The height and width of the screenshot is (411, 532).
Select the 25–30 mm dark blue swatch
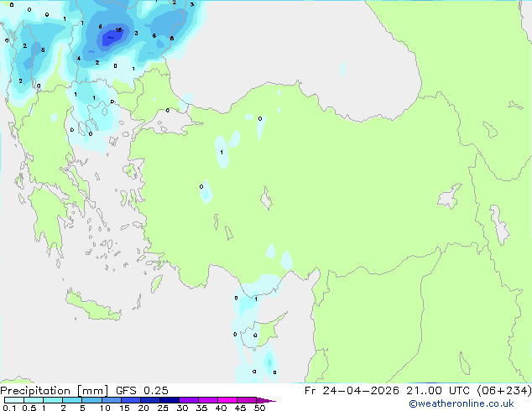pyautogui.click(x=170, y=400)
